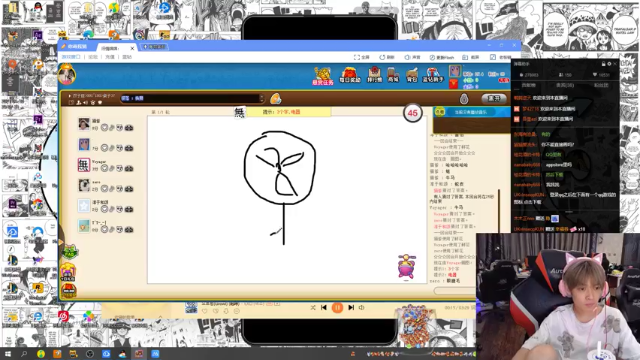
Task: Open the 蓝钻 menu item
Action: tap(127, 57)
